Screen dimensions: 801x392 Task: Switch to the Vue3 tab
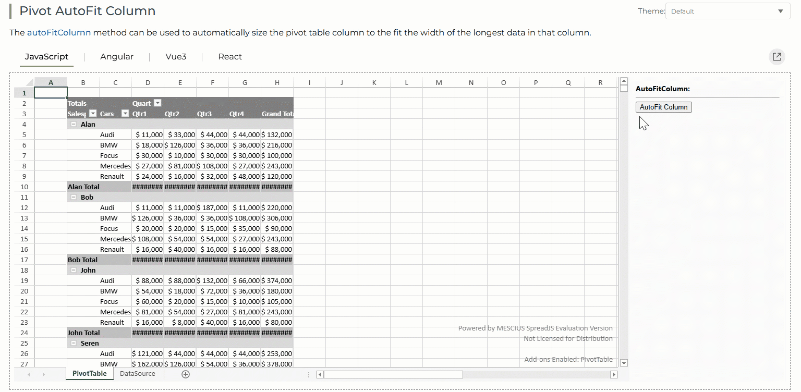coord(176,57)
